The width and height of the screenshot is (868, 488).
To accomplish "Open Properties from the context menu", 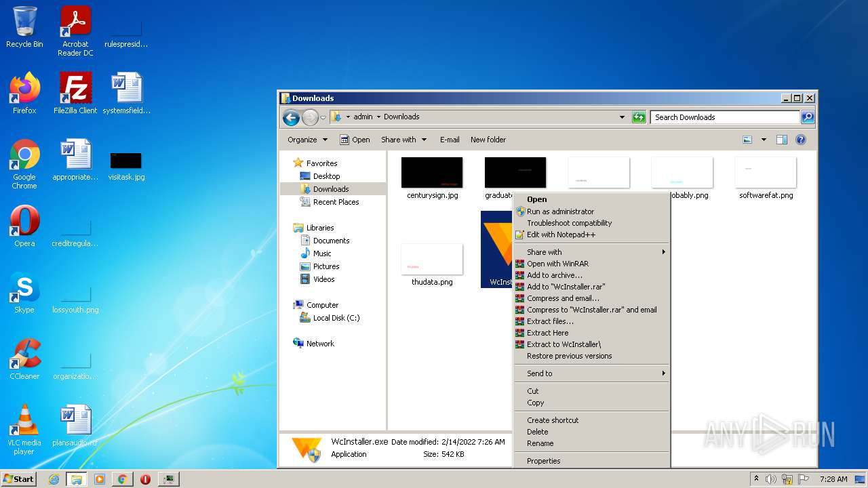I will pos(591,461).
